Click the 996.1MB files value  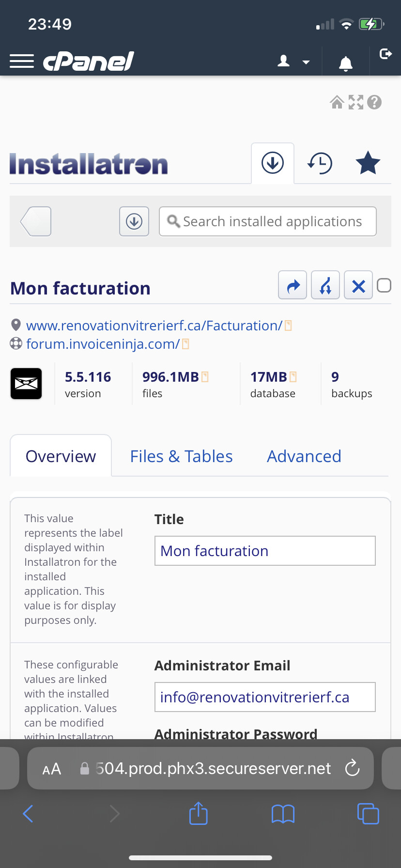point(170,377)
